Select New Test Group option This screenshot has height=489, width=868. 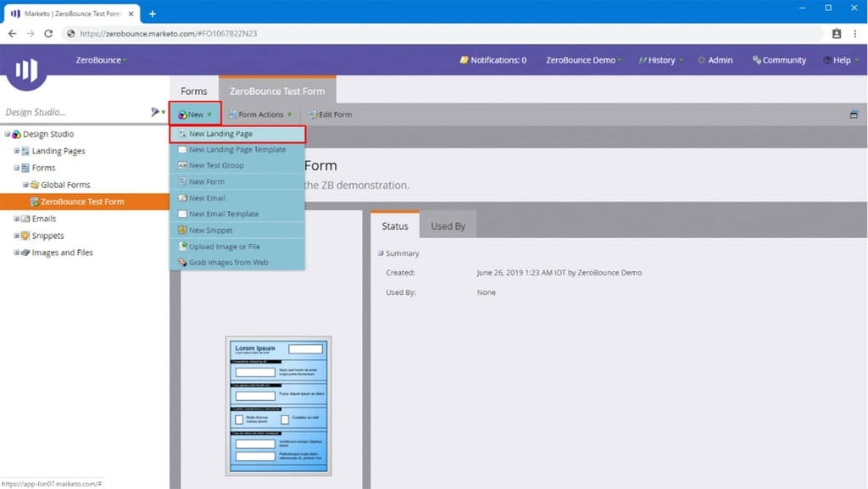pos(237,165)
